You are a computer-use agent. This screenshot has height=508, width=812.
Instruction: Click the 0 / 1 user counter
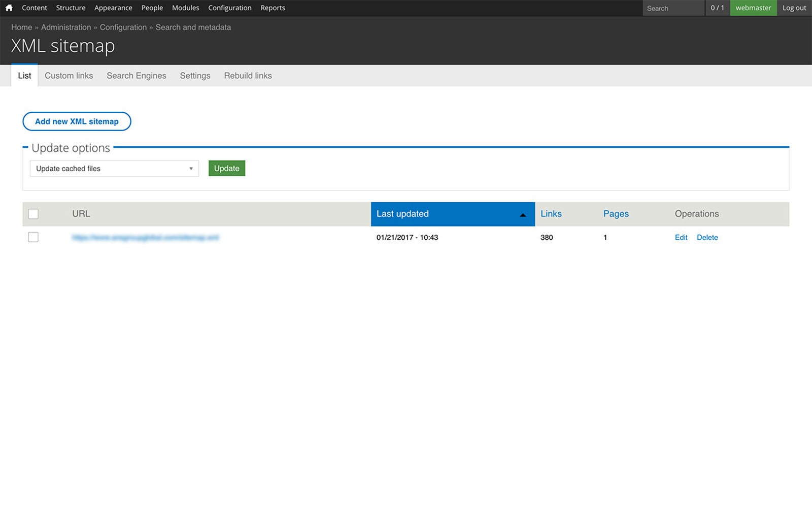pos(718,8)
